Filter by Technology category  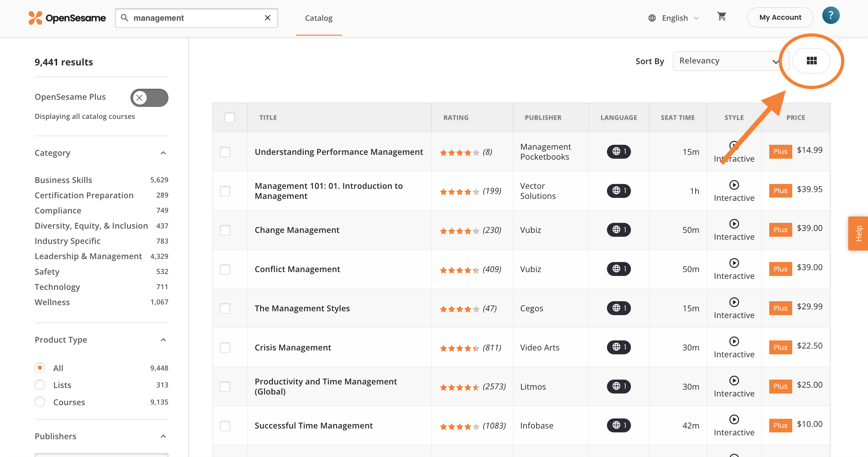(x=57, y=287)
